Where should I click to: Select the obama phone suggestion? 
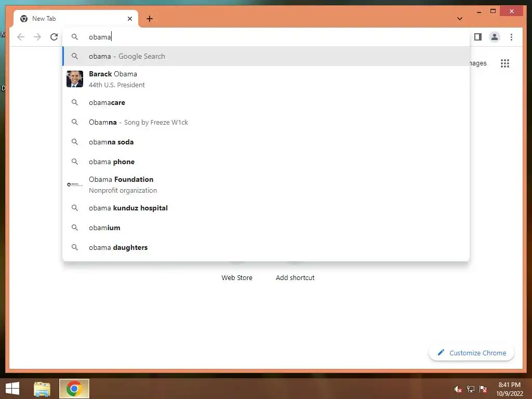pyautogui.click(x=267, y=162)
